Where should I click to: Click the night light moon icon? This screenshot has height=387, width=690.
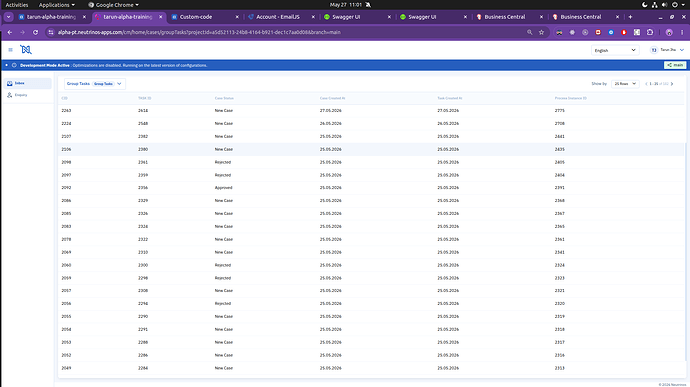tap(645, 5)
